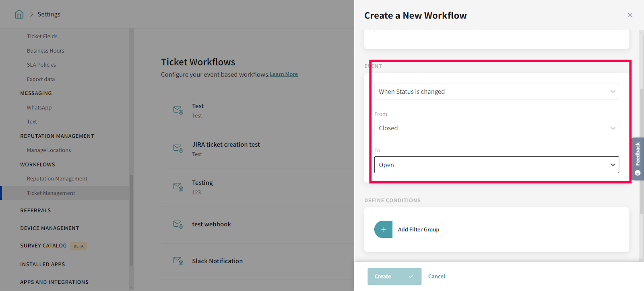Click the Testing workflow envelope icon
This screenshot has width=644, height=291.
178,187
